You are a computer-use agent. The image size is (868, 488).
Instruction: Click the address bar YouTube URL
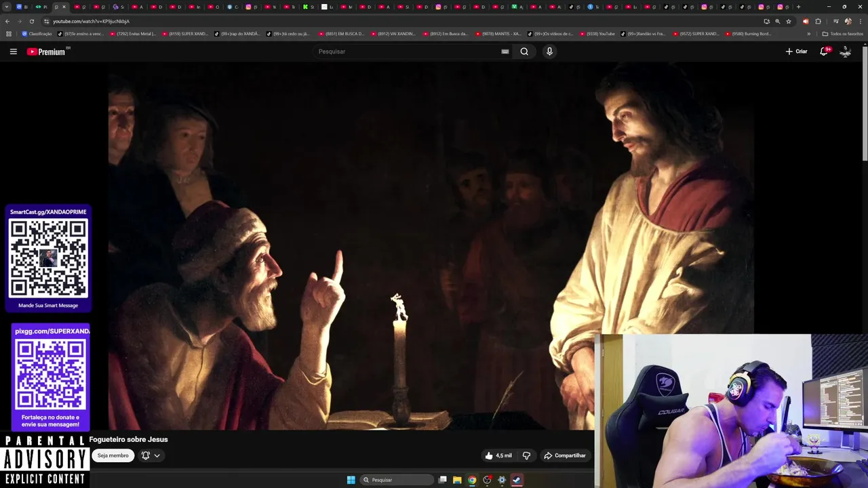(x=92, y=21)
